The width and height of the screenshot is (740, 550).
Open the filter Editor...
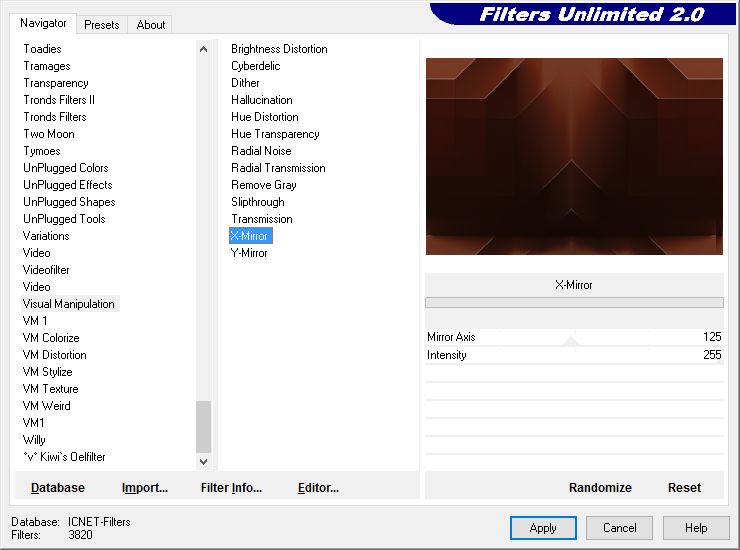pos(318,488)
